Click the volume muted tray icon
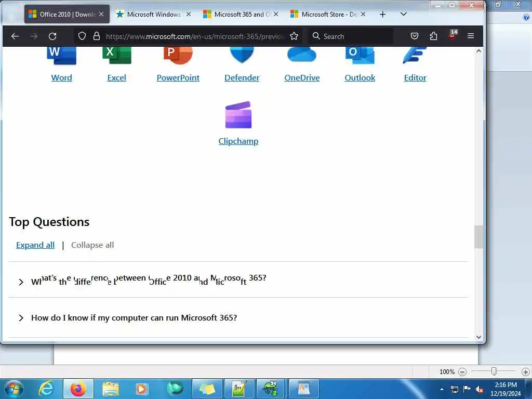The height and width of the screenshot is (399, 532). click(x=480, y=390)
